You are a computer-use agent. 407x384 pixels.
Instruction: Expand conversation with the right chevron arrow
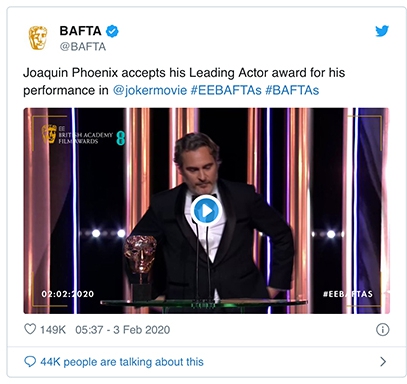coord(383,361)
